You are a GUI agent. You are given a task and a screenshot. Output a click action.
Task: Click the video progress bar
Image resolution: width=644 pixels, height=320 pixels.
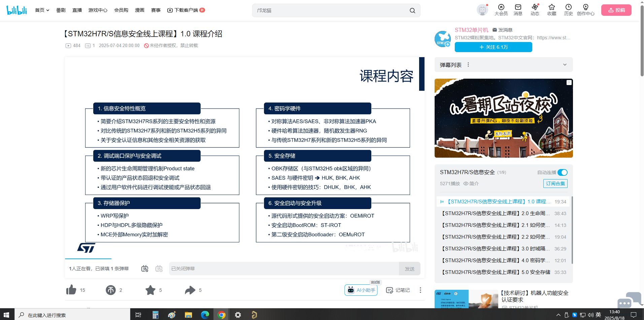[x=244, y=258]
